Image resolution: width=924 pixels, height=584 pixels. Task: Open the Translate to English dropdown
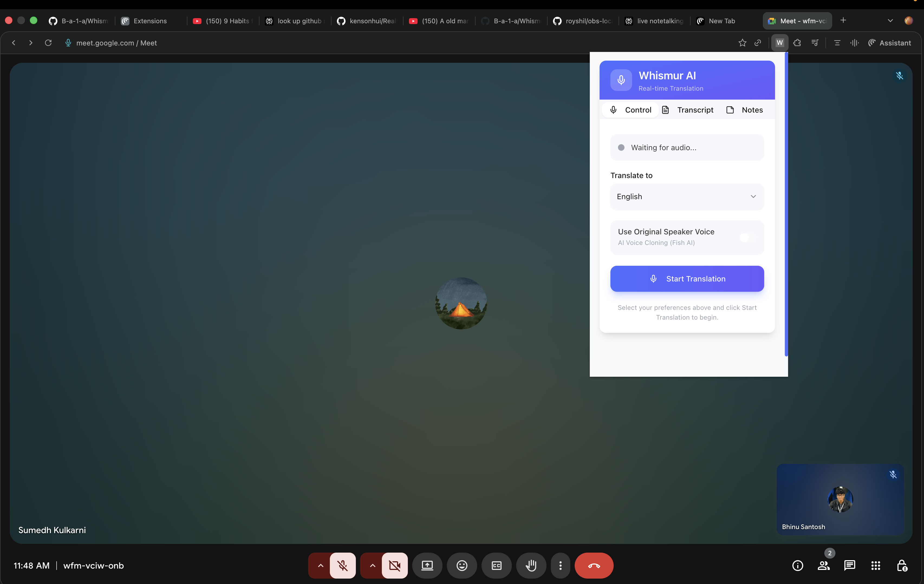pyautogui.click(x=687, y=196)
